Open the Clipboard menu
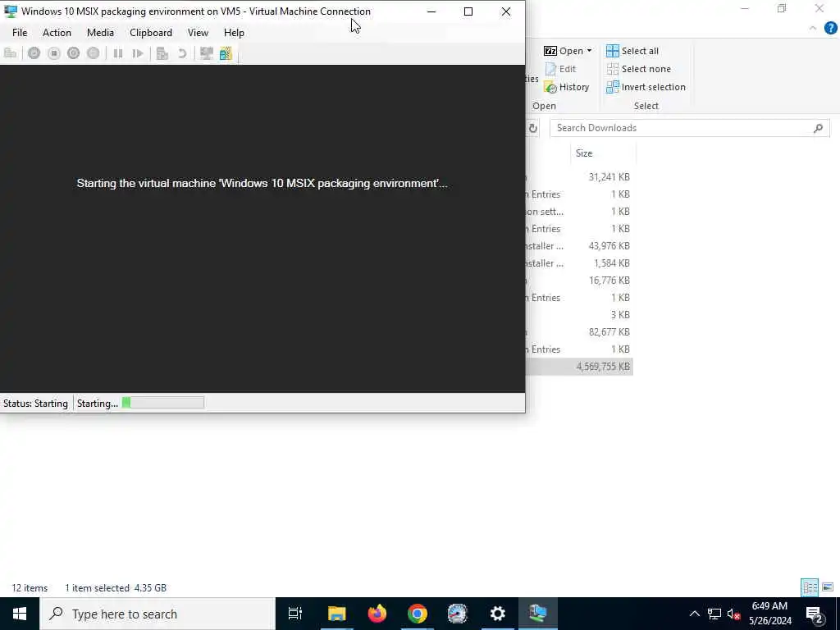The image size is (840, 630). pyautogui.click(x=151, y=33)
